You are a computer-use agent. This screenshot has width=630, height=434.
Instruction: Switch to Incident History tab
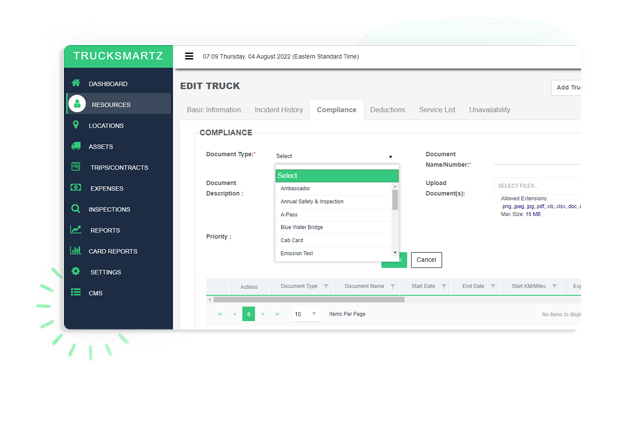pos(278,110)
